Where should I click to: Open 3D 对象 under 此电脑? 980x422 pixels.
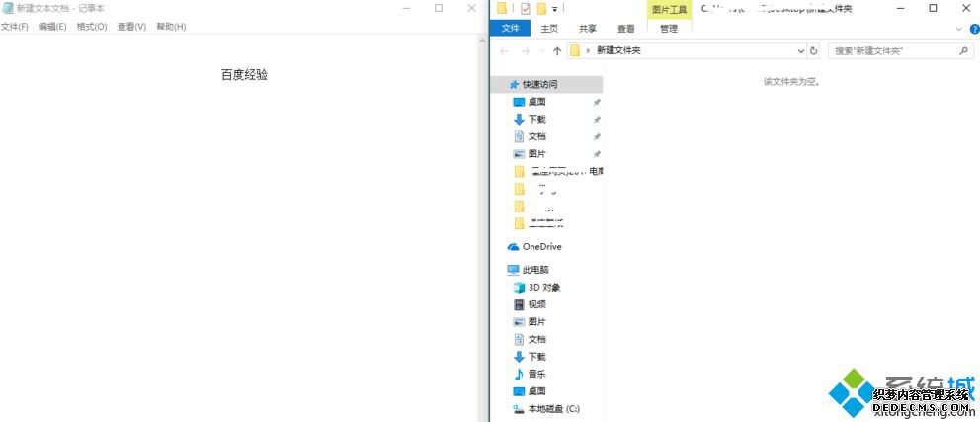pos(544,288)
